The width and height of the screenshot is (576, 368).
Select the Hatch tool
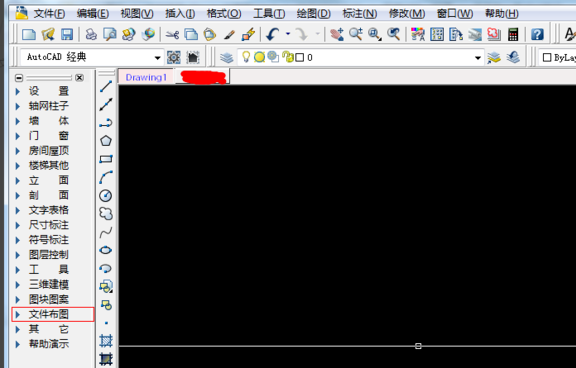point(106,341)
